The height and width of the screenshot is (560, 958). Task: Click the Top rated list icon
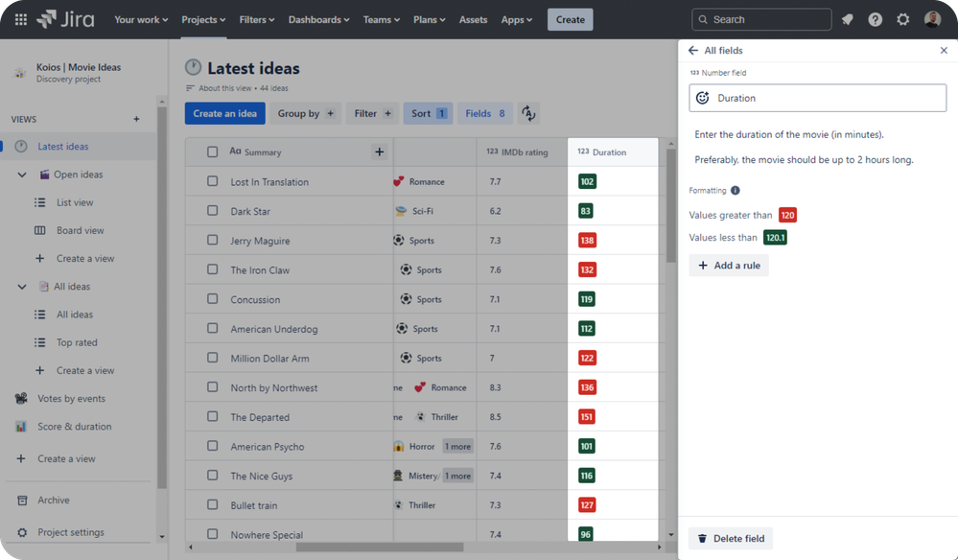39,342
